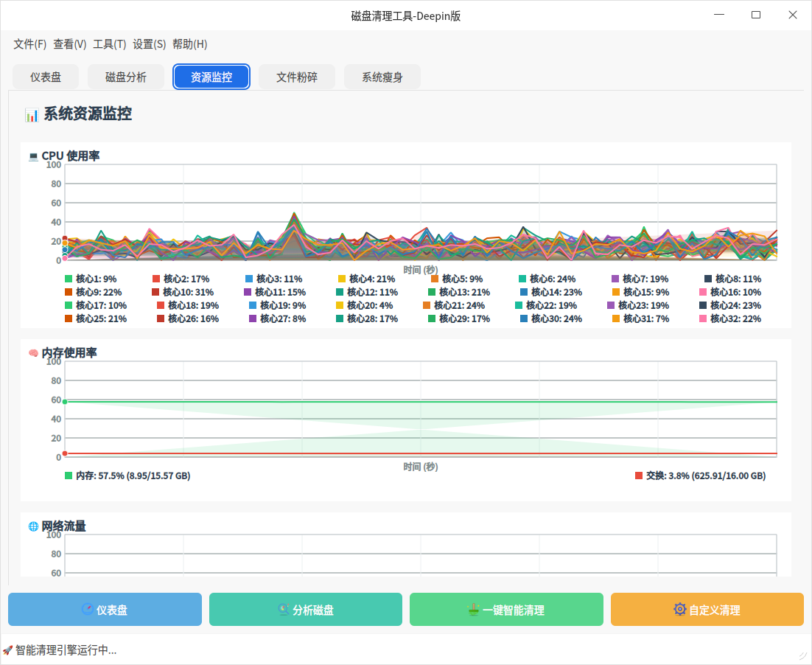Click the broom icon on 一键智能清理 button
Screen dimensions: 812x665
coord(474,610)
